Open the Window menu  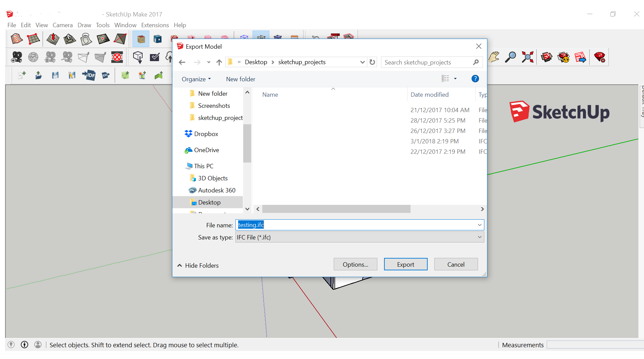(x=125, y=25)
